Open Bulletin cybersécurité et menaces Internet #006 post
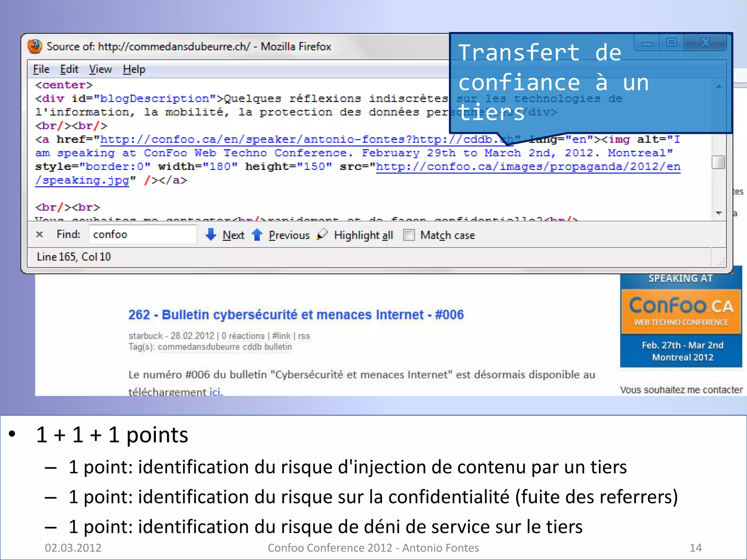 (296, 315)
